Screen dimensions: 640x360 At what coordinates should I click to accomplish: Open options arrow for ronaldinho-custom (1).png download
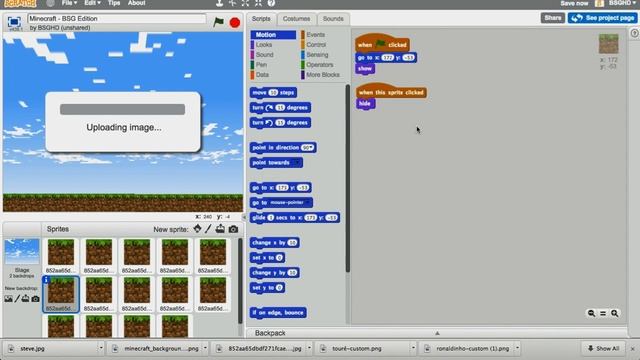point(517,348)
